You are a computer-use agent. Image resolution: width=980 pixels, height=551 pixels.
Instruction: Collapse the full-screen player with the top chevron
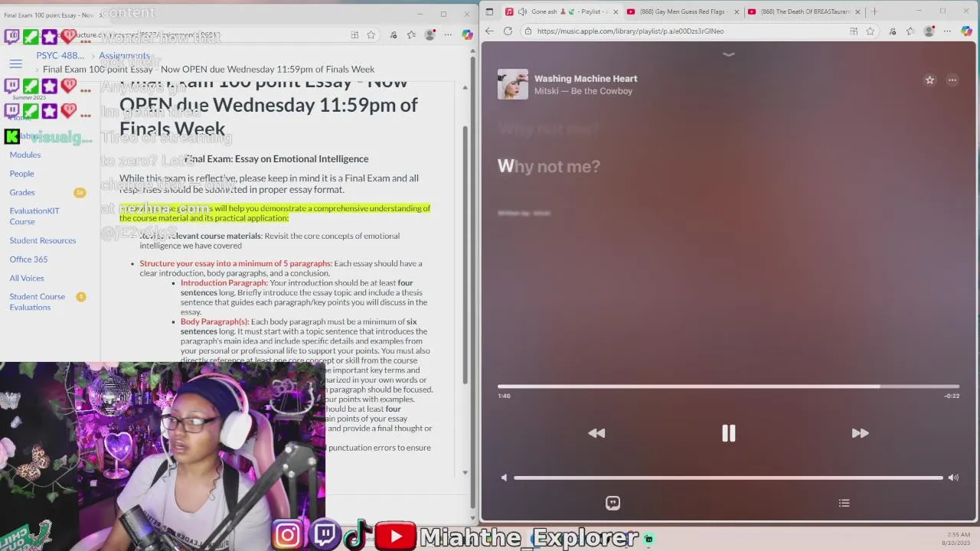[x=728, y=54]
